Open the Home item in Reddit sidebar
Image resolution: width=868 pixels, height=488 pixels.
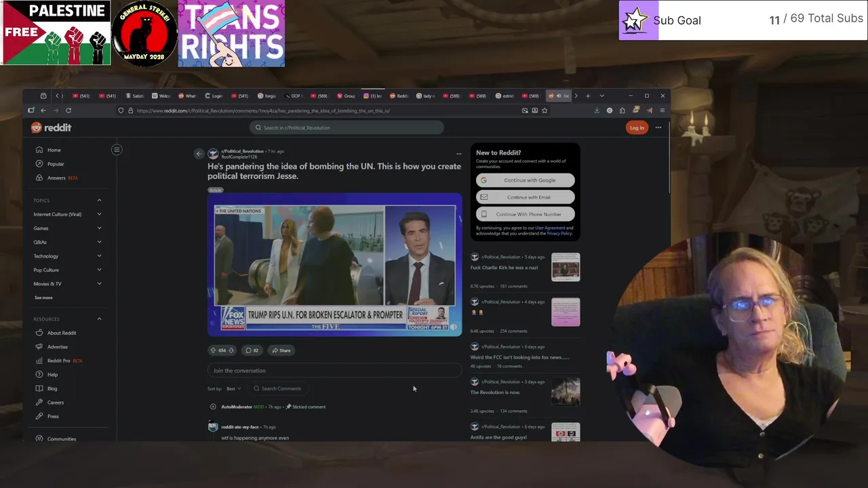[x=54, y=150]
